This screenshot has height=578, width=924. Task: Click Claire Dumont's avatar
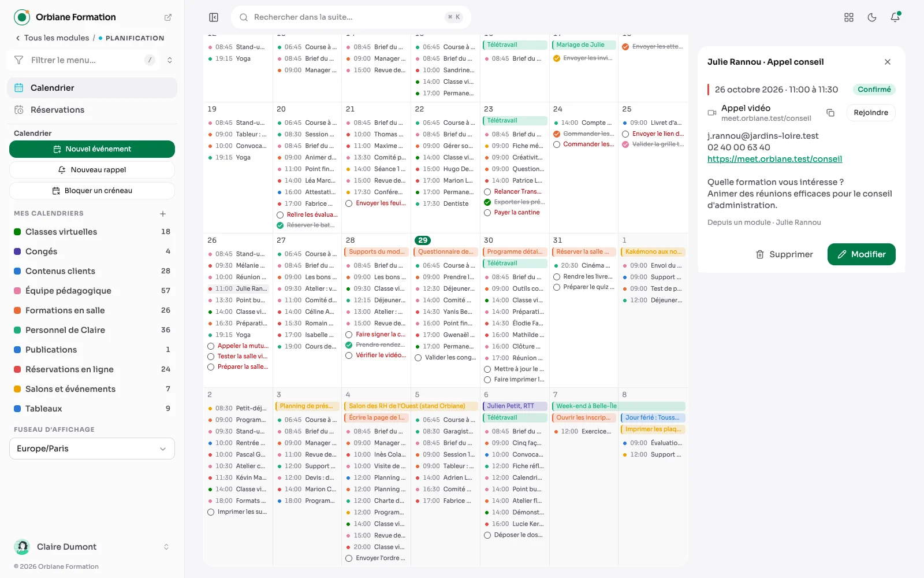click(22, 547)
